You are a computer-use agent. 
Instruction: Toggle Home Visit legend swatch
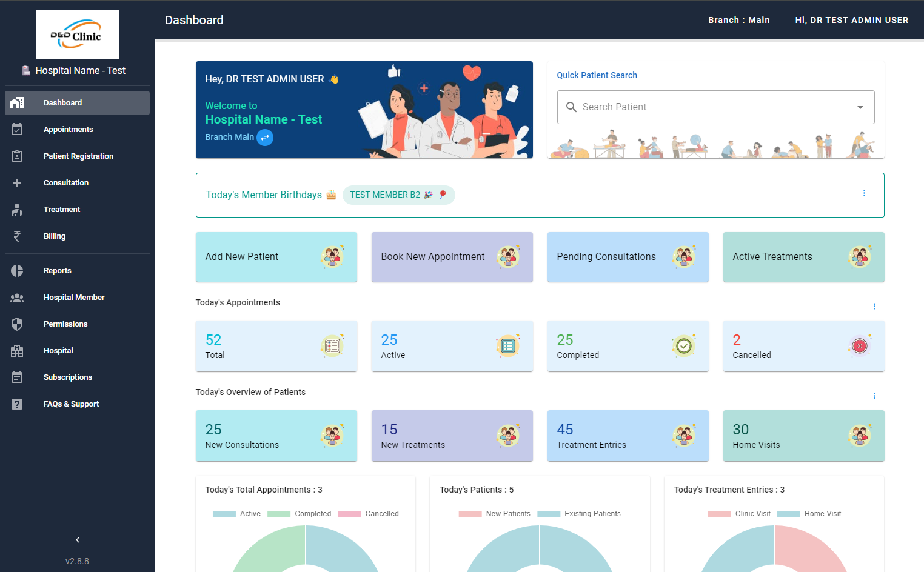point(789,514)
